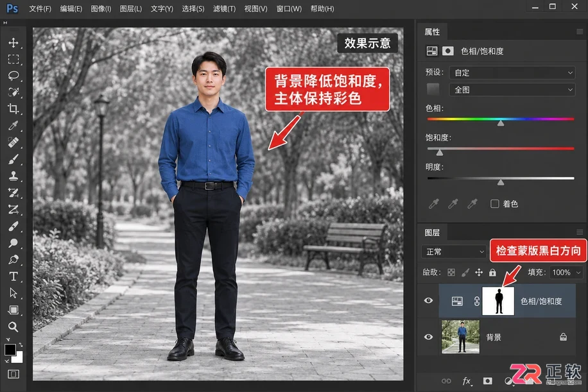The width and height of the screenshot is (588, 392).
Task: Select the Dodge tool
Action: pos(13,243)
